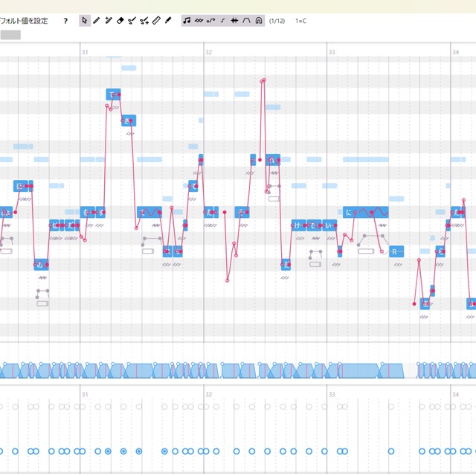Click the gray scrollbar thumb under toolbar
The width and height of the screenshot is (476, 476).
pyautogui.click(x=10, y=34)
